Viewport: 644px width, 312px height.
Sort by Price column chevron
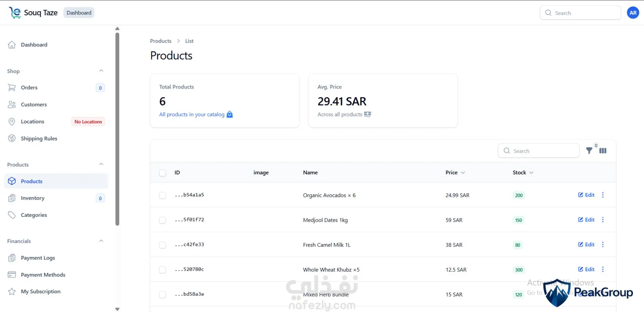[x=463, y=173]
